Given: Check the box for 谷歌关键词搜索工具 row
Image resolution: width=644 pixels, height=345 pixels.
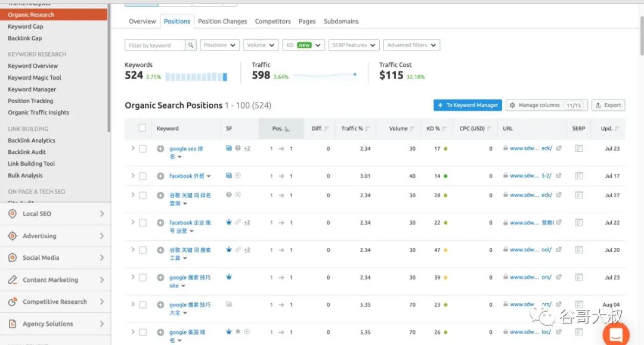Looking at the screenshot, I should click(143, 250).
